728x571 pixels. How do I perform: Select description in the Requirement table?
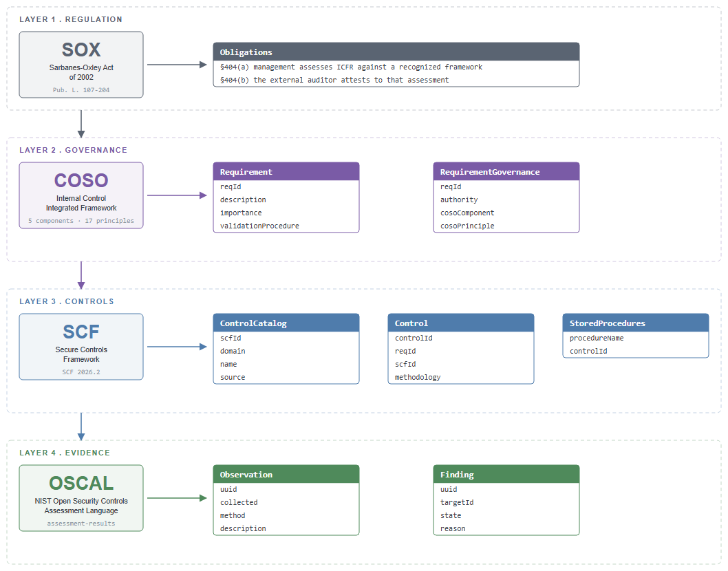(286, 200)
